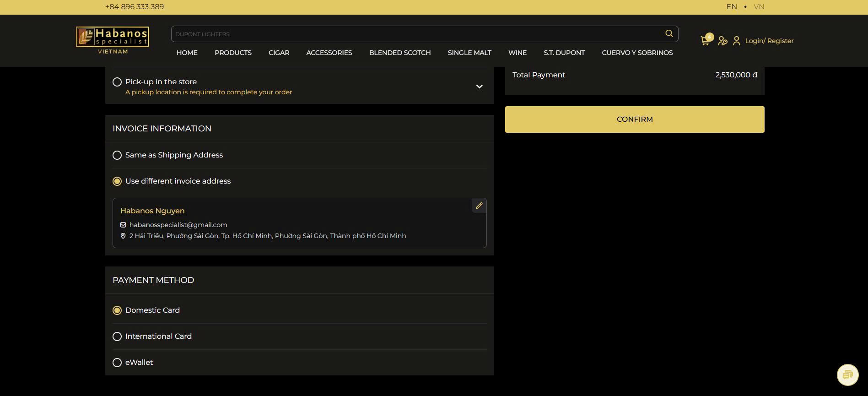Open the compare products icon beside cart
The image size is (868, 396).
722,41
